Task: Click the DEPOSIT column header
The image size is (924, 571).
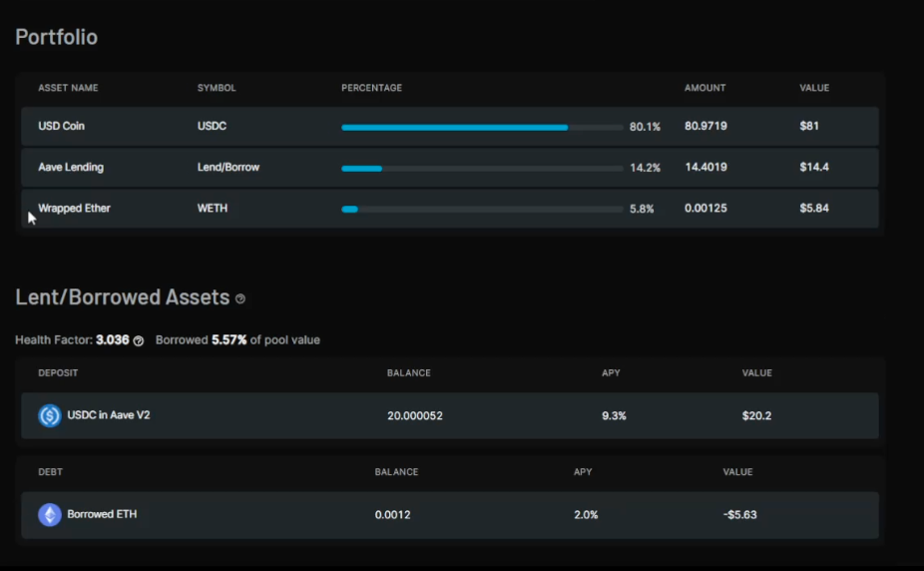Action: click(x=58, y=373)
